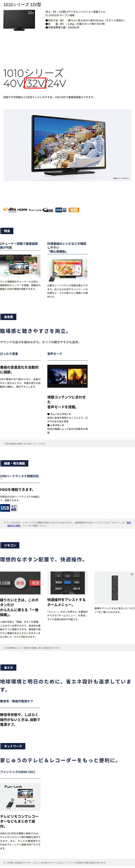The height and width of the screenshot is (868, 135).
Task: Click the Fun-Link logo in badge row
Action: [x=35, y=210]
